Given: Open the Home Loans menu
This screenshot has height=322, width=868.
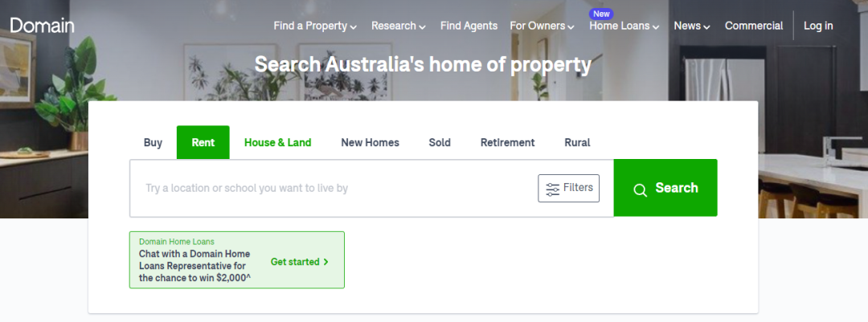Looking at the screenshot, I should pos(624,26).
